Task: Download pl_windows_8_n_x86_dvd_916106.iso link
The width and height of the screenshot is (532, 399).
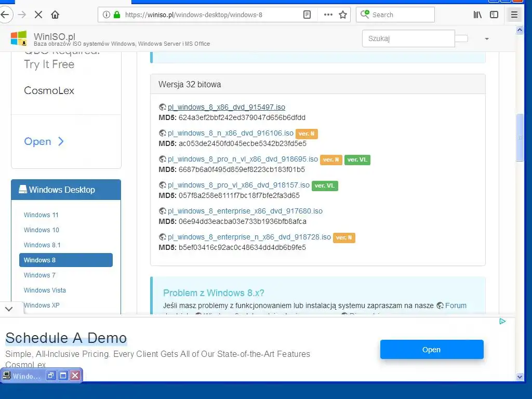Action: 230,133
